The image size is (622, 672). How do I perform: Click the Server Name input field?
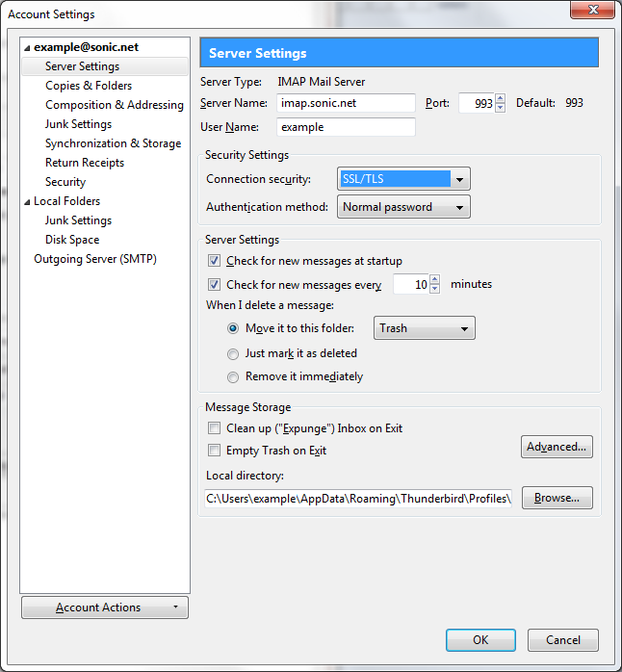pos(346,103)
